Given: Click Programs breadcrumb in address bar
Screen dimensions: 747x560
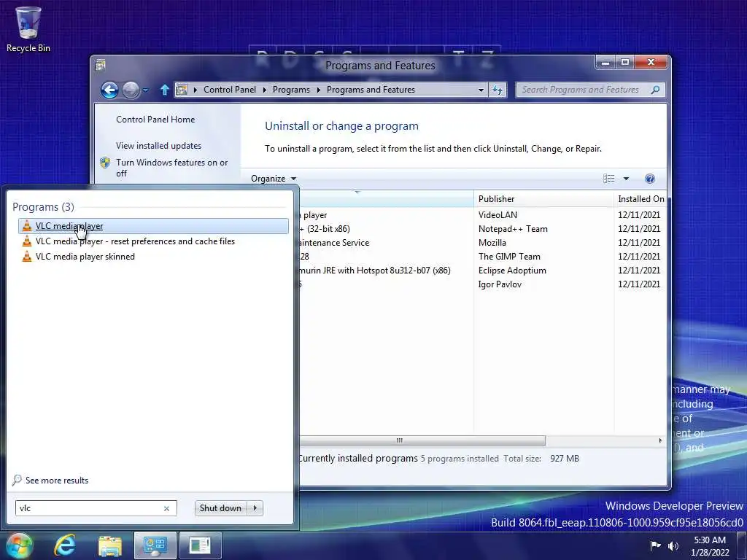Looking at the screenshot, I should tap(291, 90).
